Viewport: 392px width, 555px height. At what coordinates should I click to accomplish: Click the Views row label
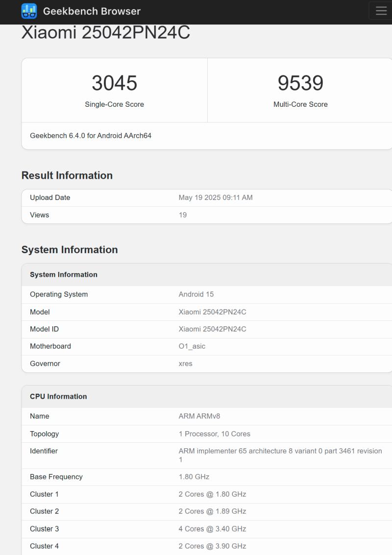[39, 215]
